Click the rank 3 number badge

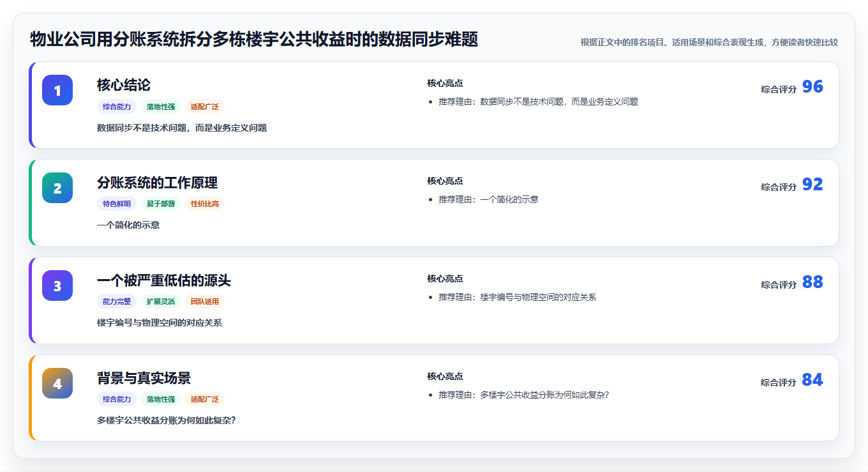[57, 285]
